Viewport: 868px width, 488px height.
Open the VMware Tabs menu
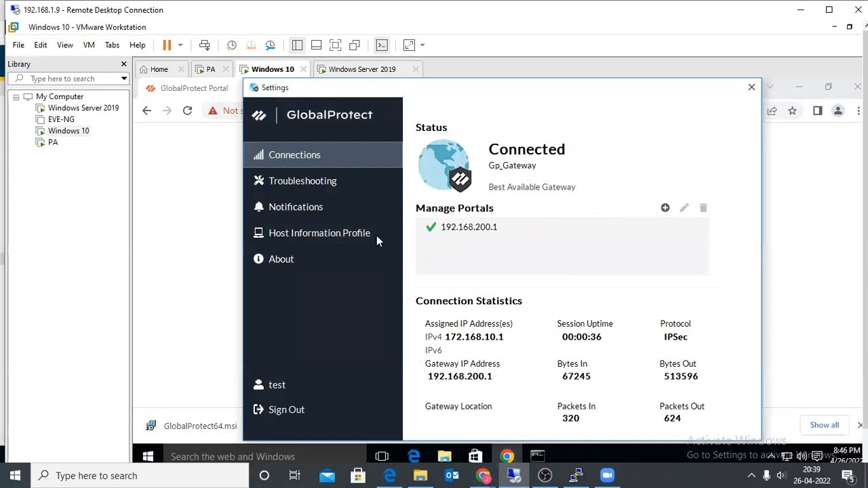[112, 45]
